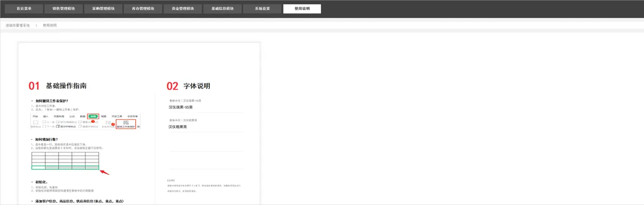Click the 汉仪旗黑-55简 font name

tap(181, 107)
